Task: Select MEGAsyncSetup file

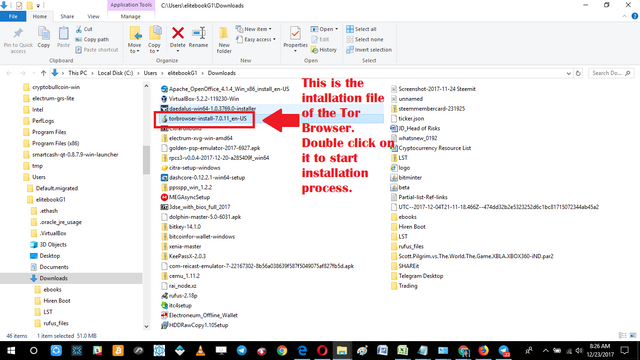Action: 189,197
